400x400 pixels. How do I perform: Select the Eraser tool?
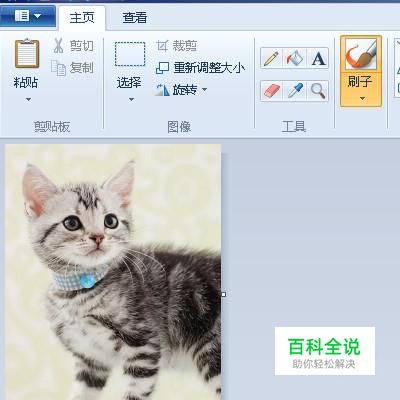click(x=272, y=91)
